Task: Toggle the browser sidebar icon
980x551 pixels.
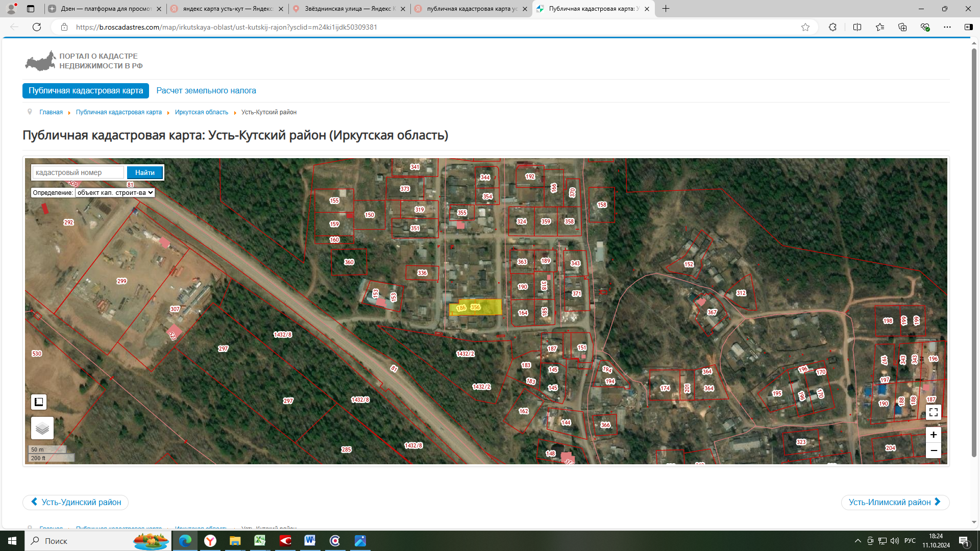Action: tap(968, 27)
